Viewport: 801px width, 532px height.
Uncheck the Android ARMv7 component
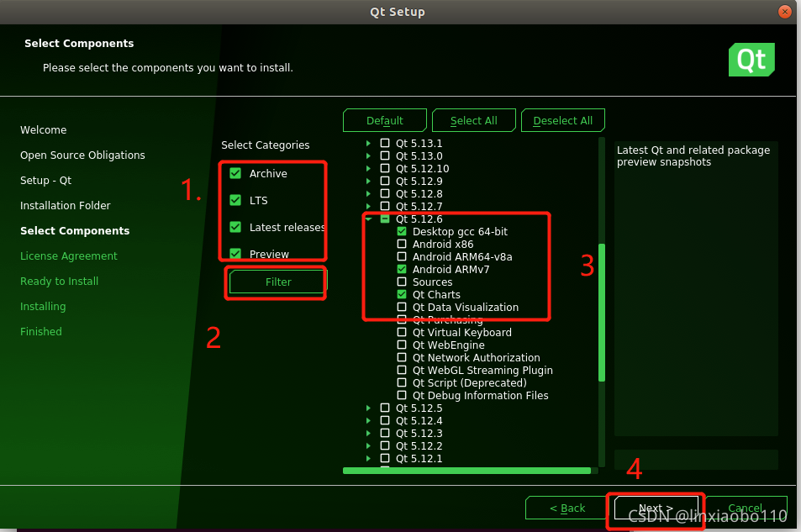tap(402, 269)
